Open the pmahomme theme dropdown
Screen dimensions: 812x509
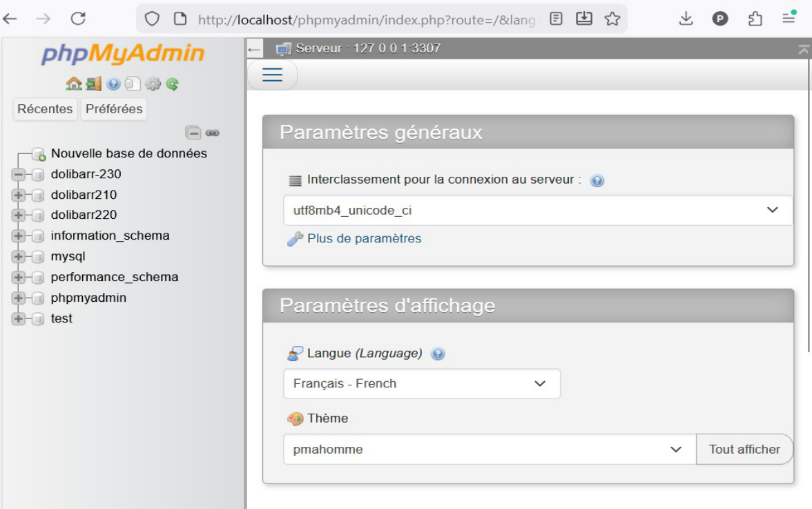tap(490, 450)
